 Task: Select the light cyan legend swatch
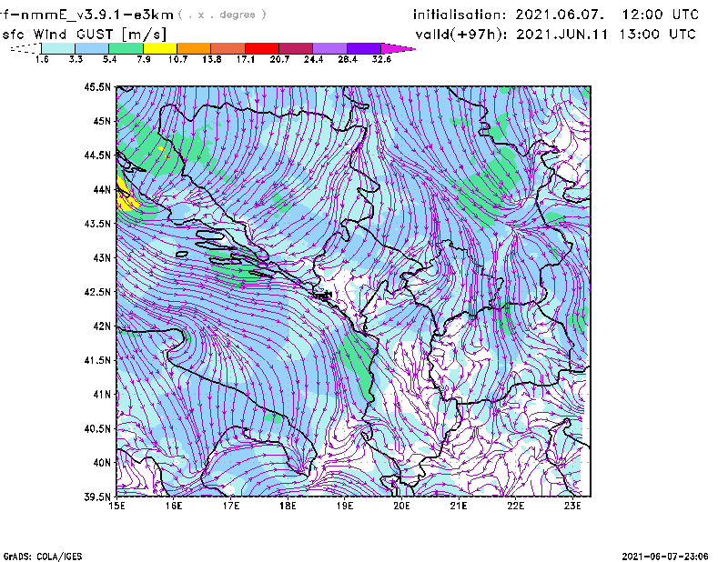coord(57,48)
